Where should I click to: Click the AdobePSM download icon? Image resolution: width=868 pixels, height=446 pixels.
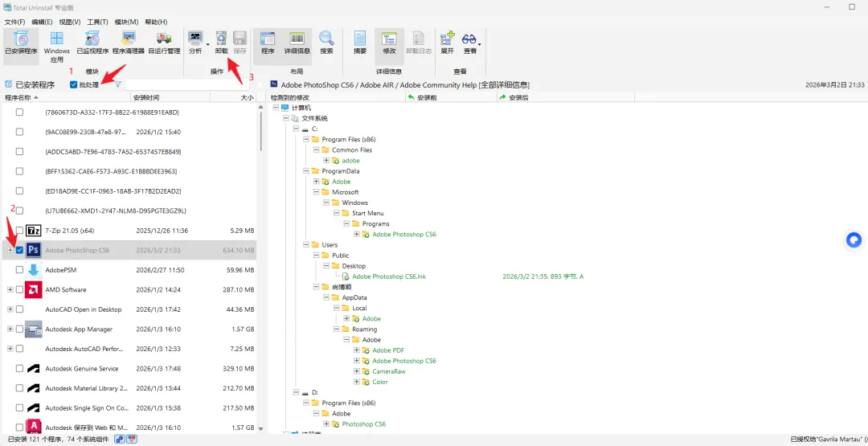click(34, 270)
